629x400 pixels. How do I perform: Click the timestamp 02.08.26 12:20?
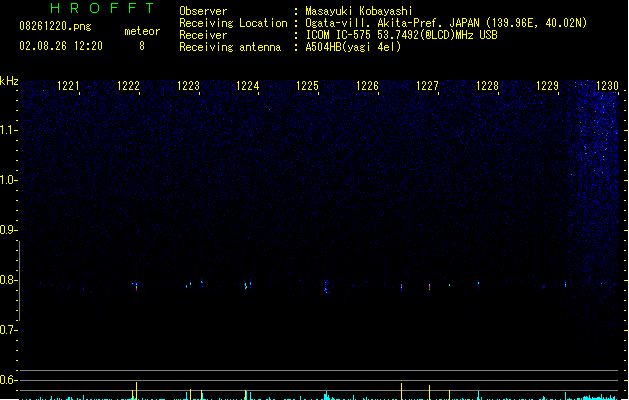(x=61, y=46)
